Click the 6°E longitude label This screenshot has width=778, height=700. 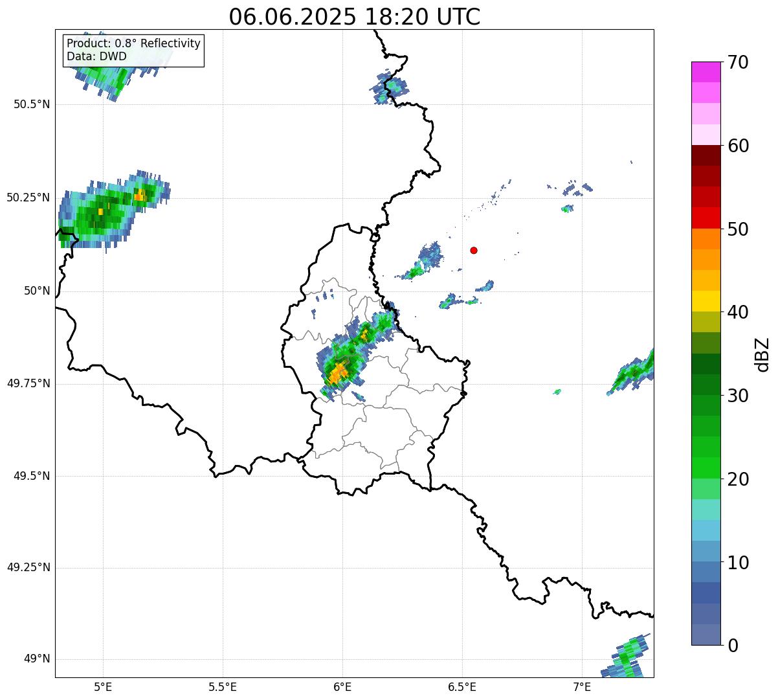(x=342, y=686)
